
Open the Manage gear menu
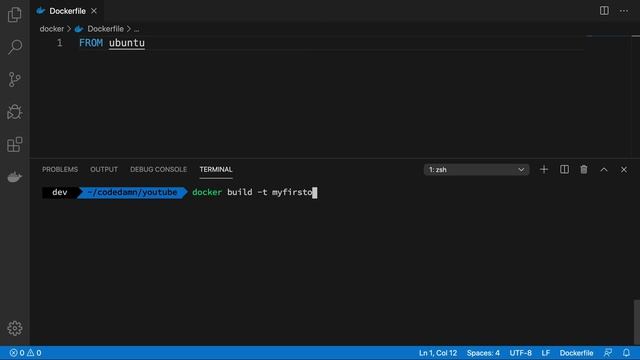[15, 328]
